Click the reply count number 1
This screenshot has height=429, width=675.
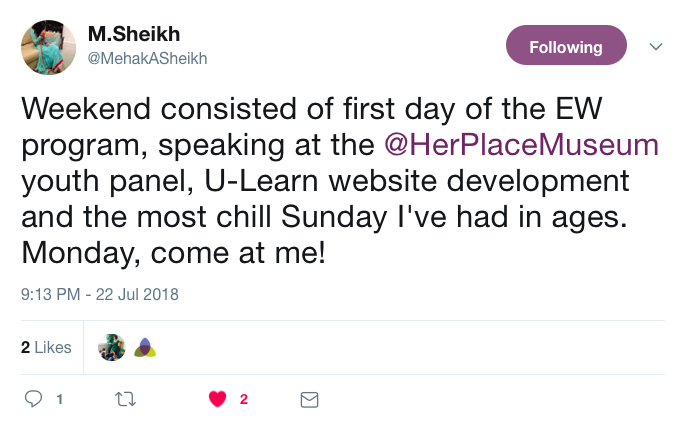pyautogui.click(x=60, y=400)
